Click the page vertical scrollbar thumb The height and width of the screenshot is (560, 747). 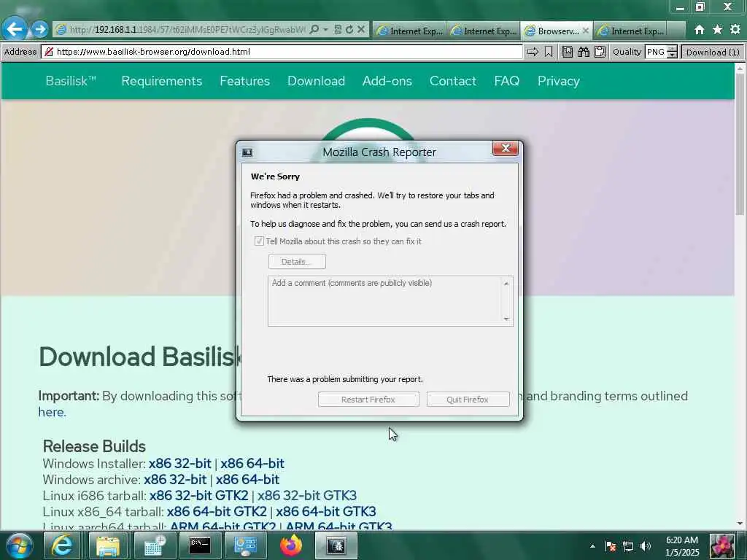pos(740,143)
